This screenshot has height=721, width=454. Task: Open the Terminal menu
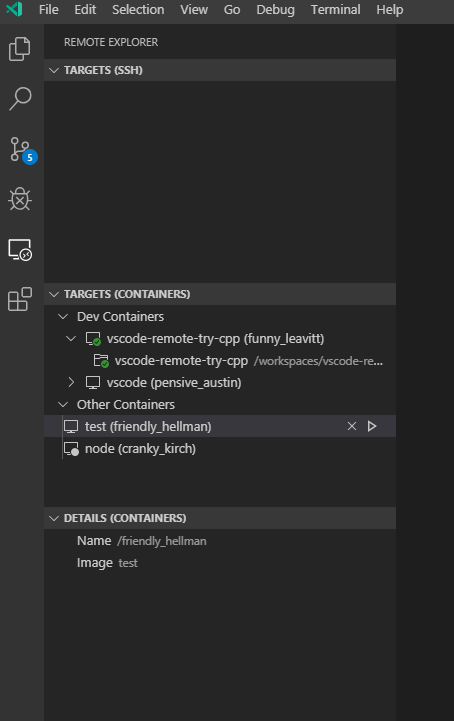point(335,10)
